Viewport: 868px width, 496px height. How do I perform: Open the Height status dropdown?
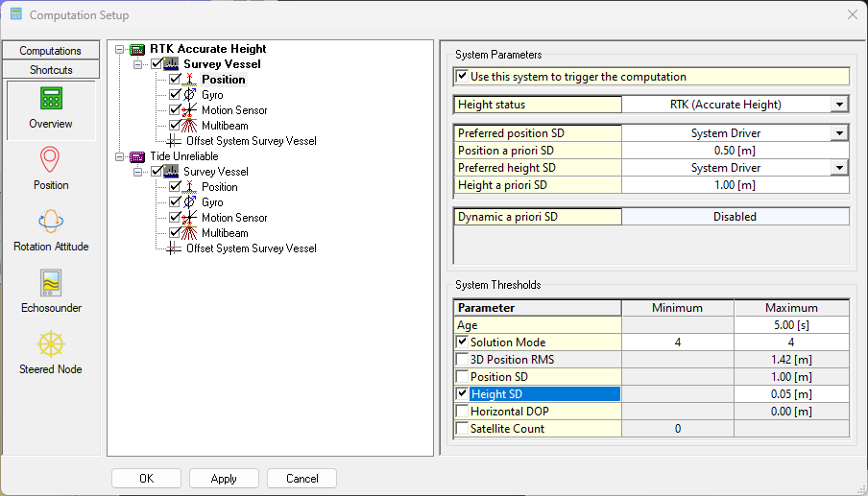tap(839, 105)
